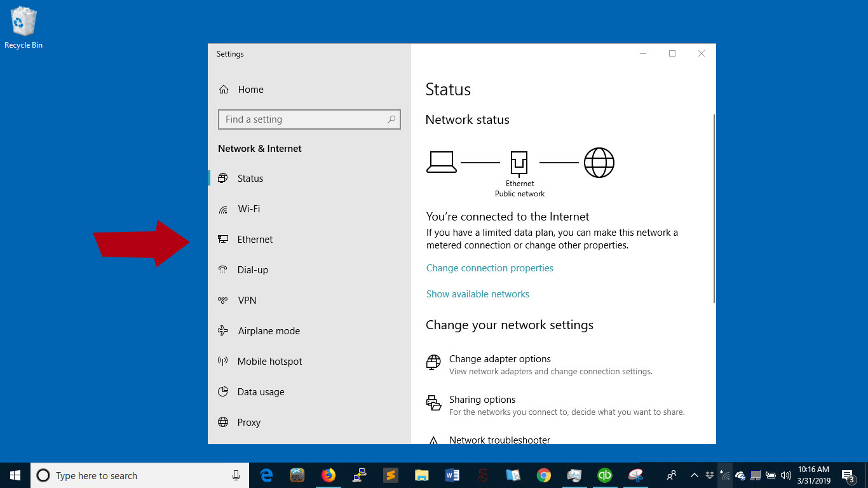This screenshot has width=868, height=488.
Task: Click the 'Network & Internet' sidebar title
Action: [x=260, y=149]
